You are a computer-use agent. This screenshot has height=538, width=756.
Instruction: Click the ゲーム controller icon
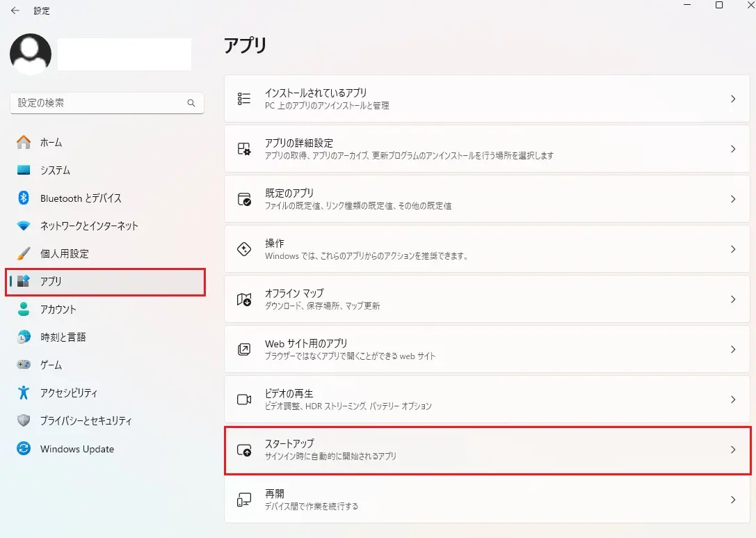(x=23, y=364)
